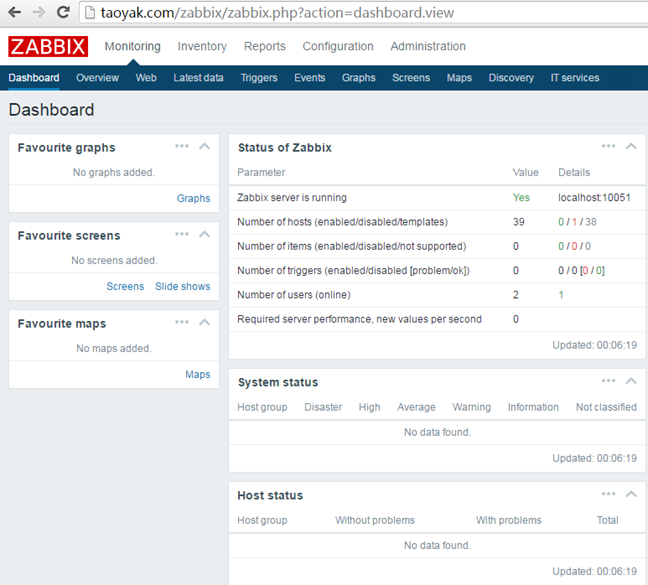The height and width of the screenshot is (585, 648).
Task: Open the Reports menu
Action: (x=264, y=47)
